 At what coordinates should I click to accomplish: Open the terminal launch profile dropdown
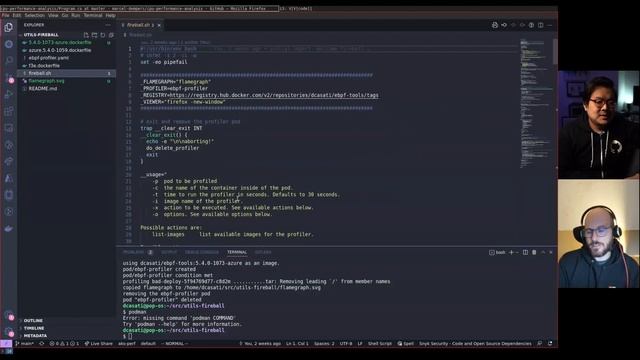point(517,253)
